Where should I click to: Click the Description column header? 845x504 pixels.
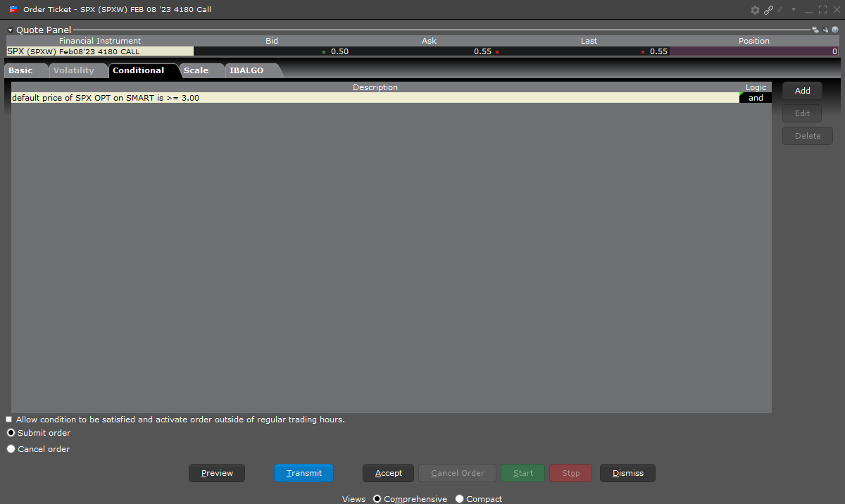click(375, 87)
